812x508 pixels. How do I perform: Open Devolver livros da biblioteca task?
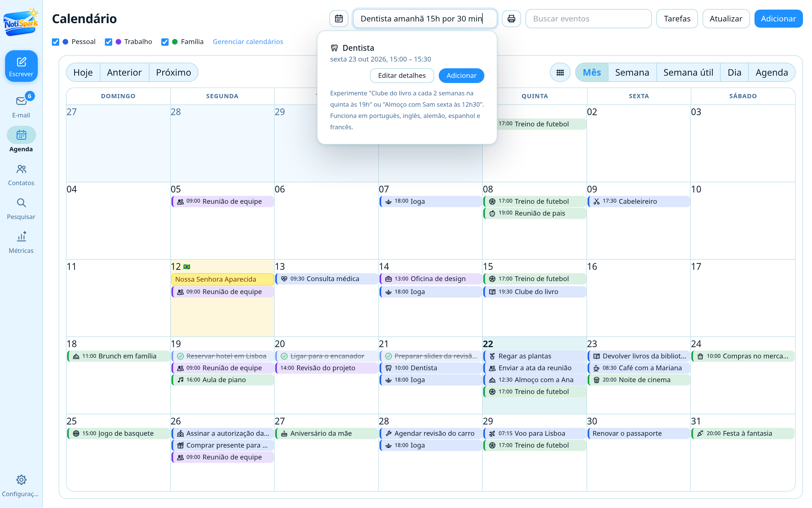pos(639,356)
